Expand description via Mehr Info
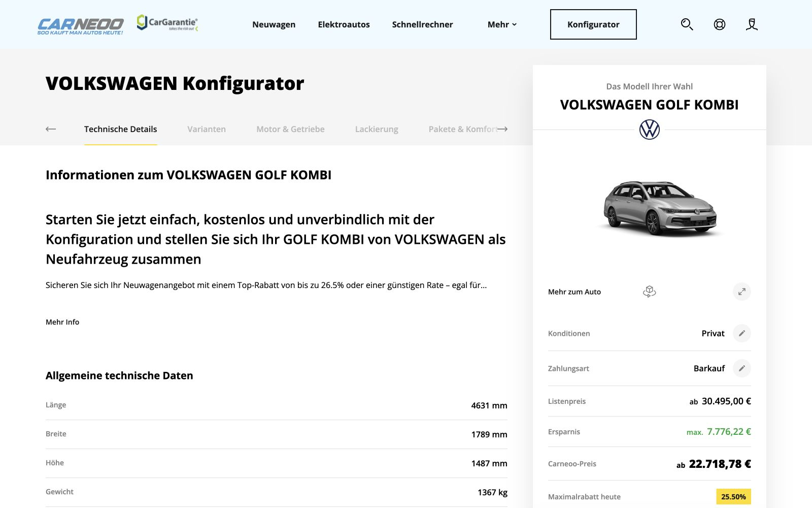The height and width of the screenshot is (508, 812). click(62, 322)
